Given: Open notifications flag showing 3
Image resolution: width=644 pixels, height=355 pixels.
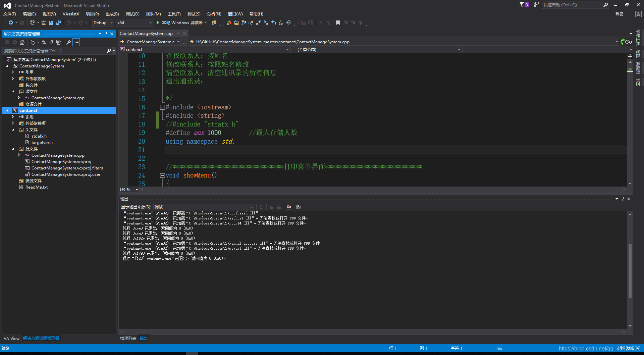Looking at the screenshot, I should [524, 5].
